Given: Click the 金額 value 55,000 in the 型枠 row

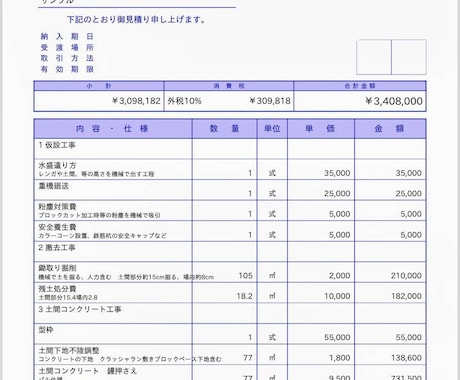Looking at the screenshot, I should (x=408, y=337).
